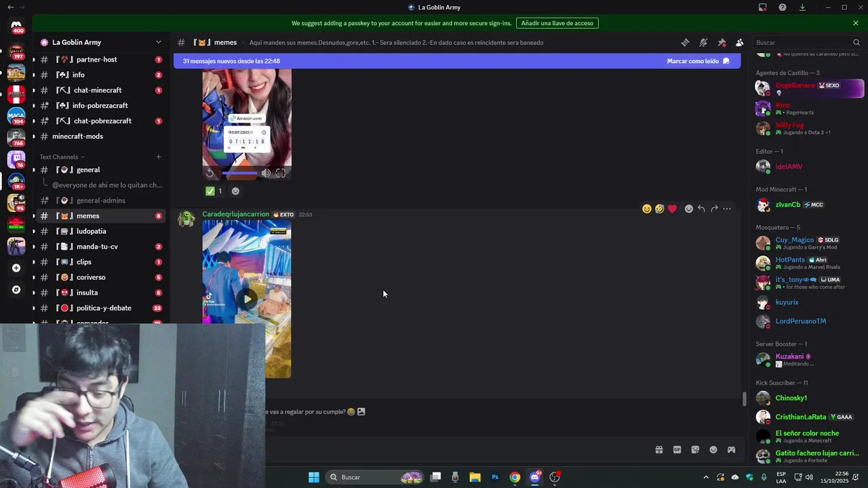The height and width of the screenshot is (488, 868).
Task: Click member Kuzakani in list
Action: pyautogui.click(x=809, y=359)
